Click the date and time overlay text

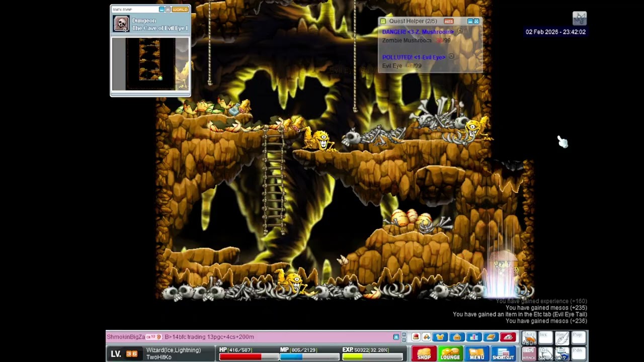click(555, 32)
